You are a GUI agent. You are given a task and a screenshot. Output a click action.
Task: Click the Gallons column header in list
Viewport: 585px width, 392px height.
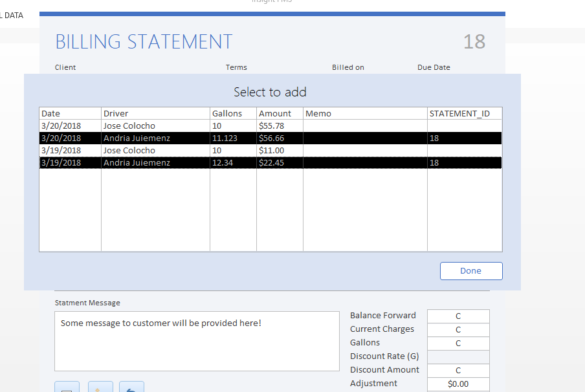coord(233,113)
